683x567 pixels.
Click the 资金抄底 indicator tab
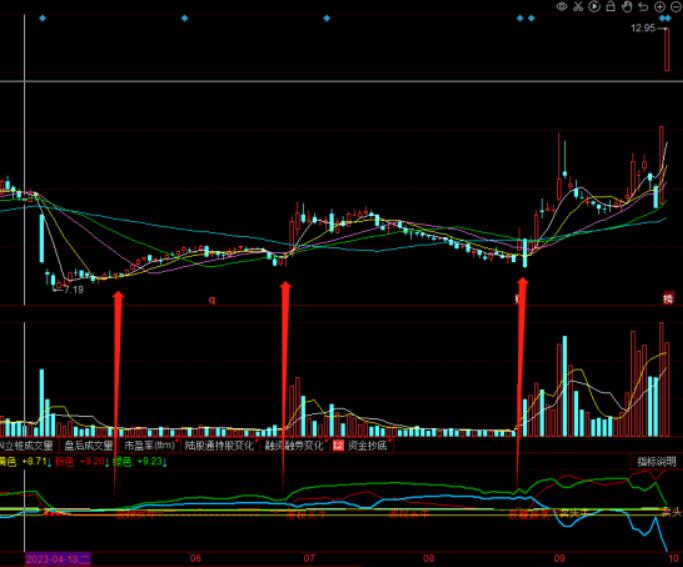tap(362, 446)
